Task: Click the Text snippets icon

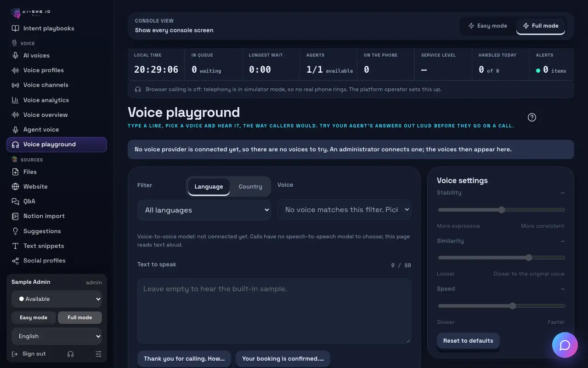Action: point(16,246)
